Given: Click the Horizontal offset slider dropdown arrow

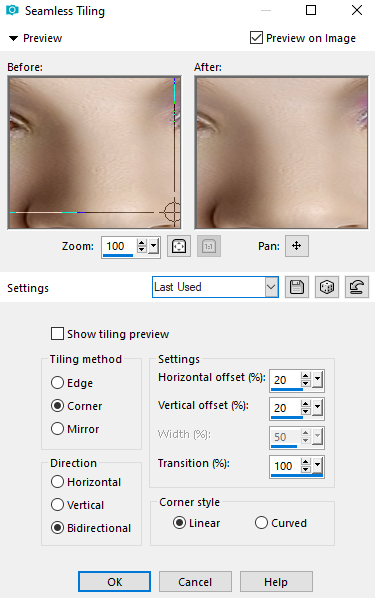Looking at the screenshot, I should pyautogui.click(x=317, y=380).
